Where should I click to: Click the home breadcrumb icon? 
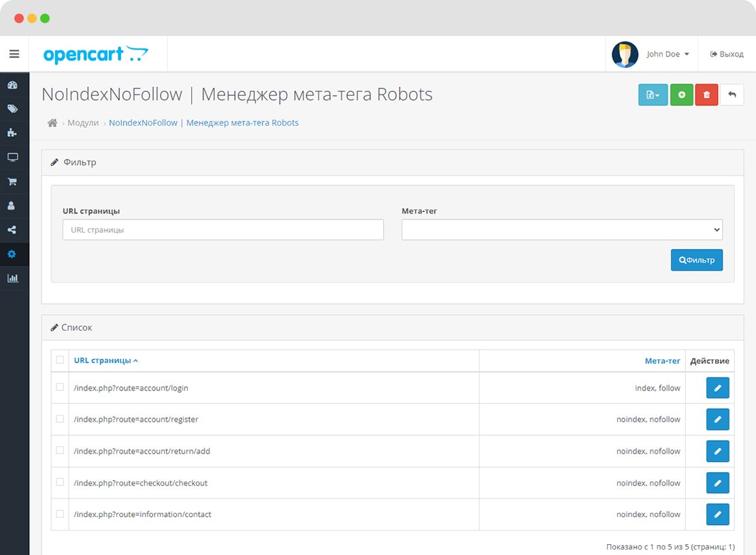(x=52, y=123)
